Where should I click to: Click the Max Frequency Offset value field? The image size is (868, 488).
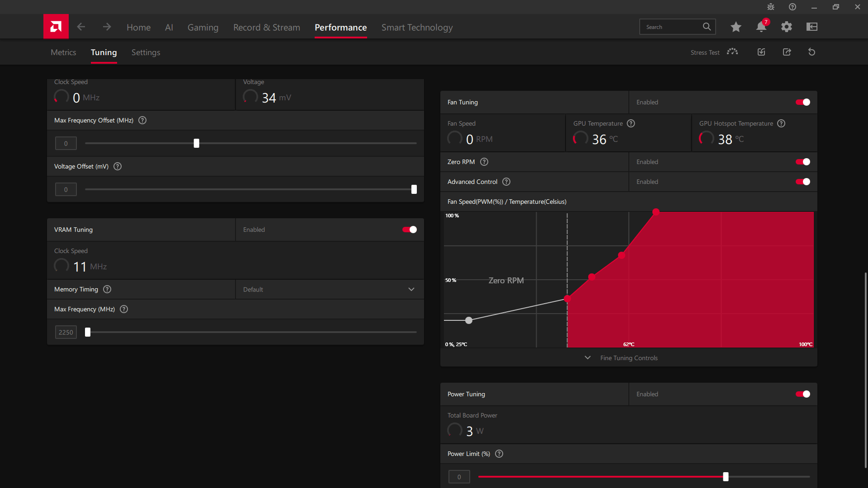tap(66, 143)
